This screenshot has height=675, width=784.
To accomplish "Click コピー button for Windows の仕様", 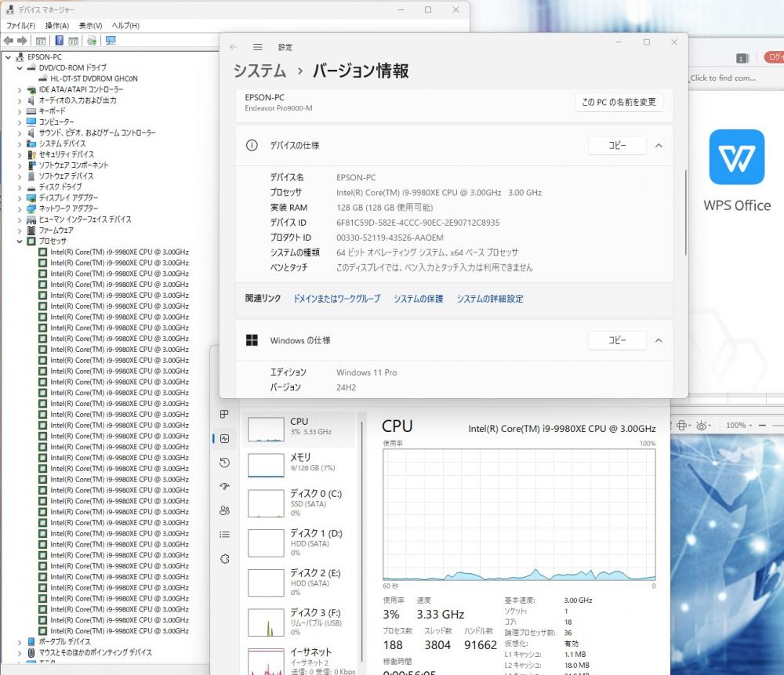I will pos(617,340).
